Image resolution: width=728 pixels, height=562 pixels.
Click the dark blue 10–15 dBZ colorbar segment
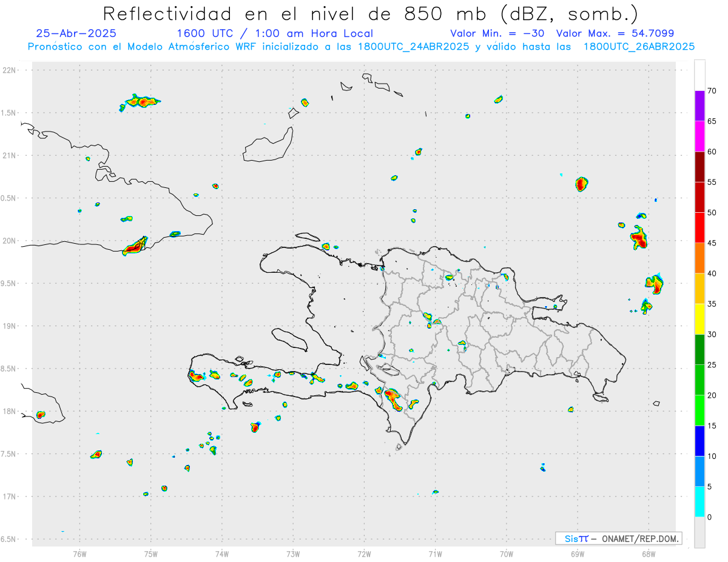point(699,441)
